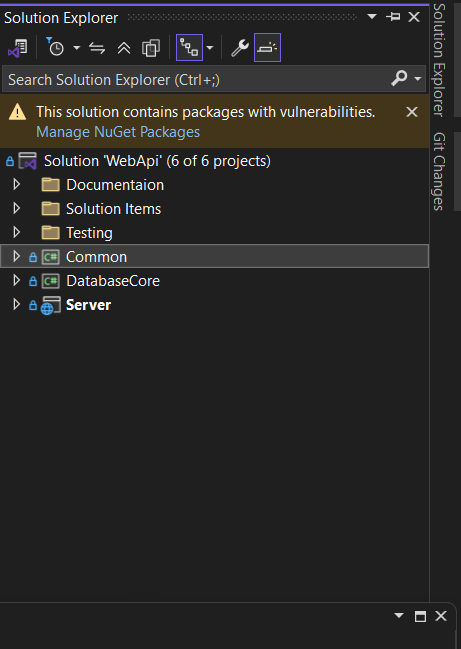Toggle Show All Files icon
Image resolution: width=461 pixels, height=649 pixels.
[x=151, y=48]
